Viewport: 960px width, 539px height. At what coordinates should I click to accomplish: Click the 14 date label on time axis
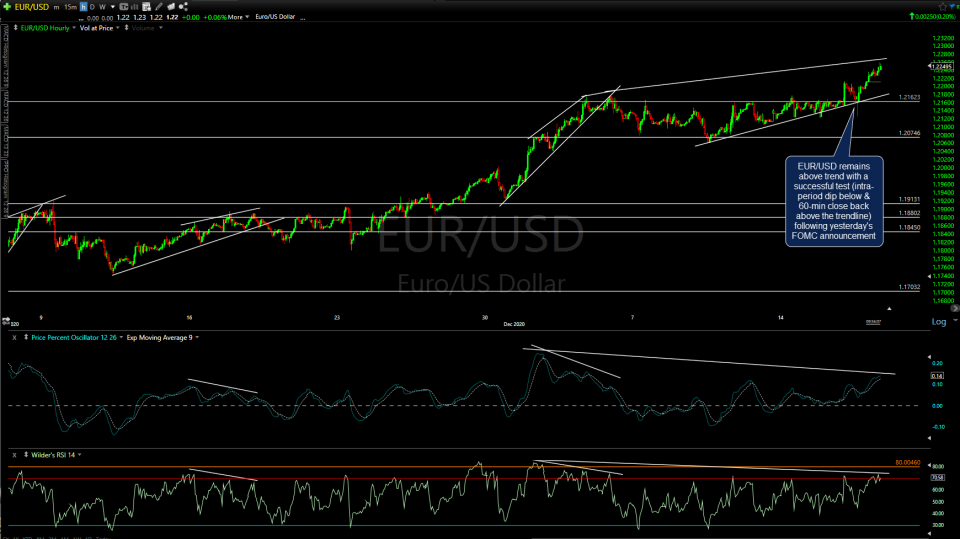click(x=781, y=317)
